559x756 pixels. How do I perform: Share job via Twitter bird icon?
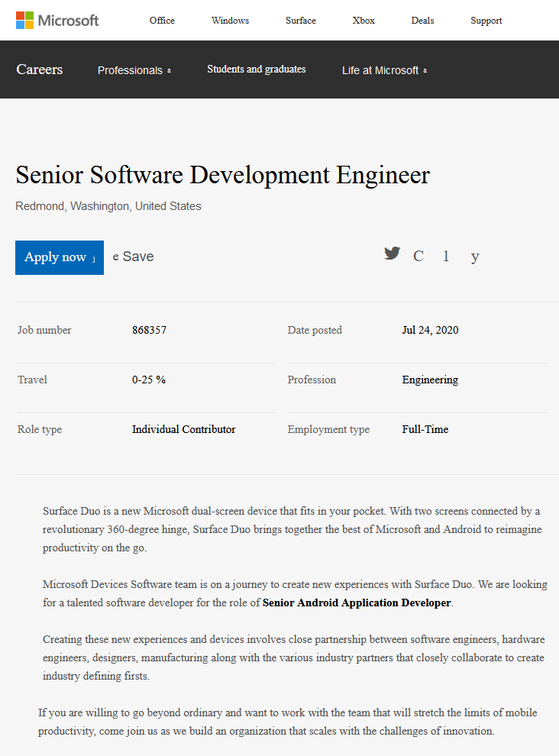point(392,254)
